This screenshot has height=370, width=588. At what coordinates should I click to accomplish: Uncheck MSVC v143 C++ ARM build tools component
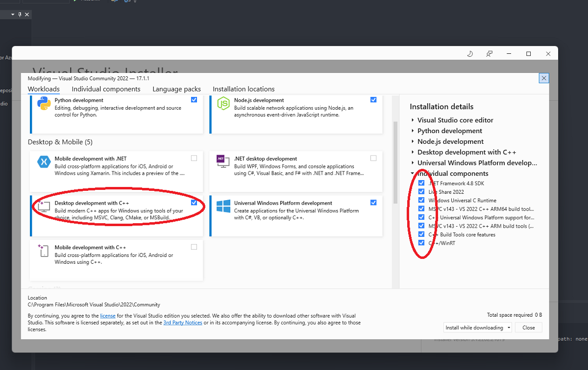(x=421, y=226)
